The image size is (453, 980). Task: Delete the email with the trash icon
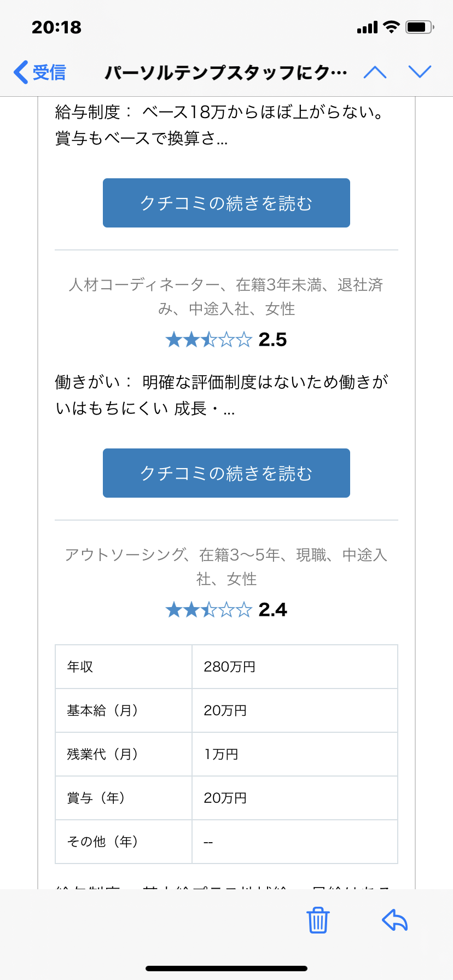pyautogui.click(x=318, y=920)
